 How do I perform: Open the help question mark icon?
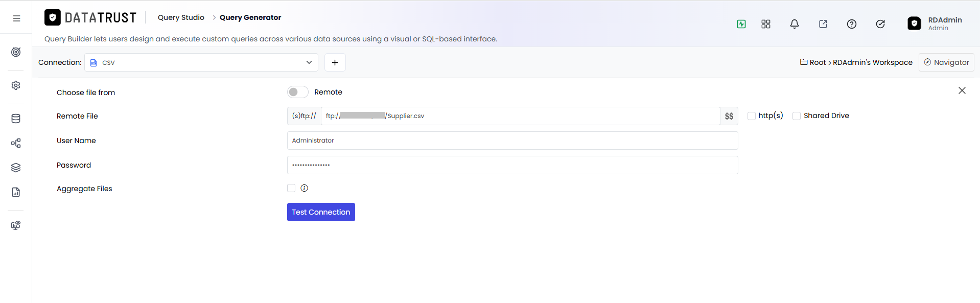(852, 24)
